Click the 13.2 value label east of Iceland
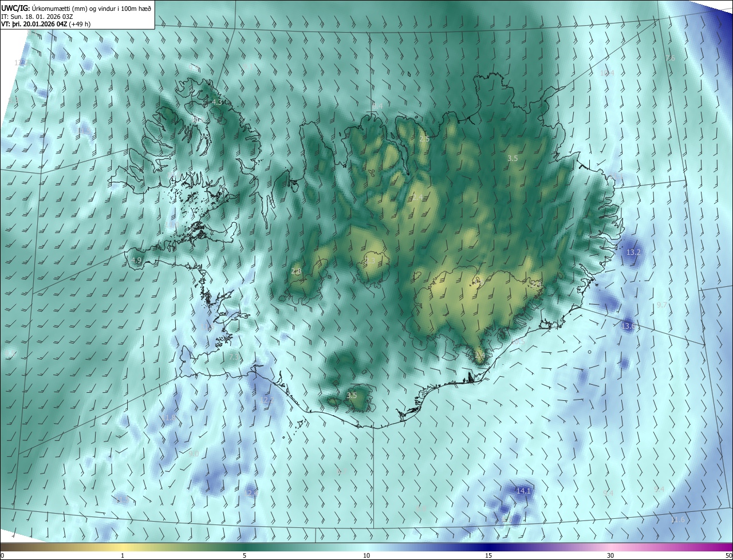 click(x=633, y=253)
